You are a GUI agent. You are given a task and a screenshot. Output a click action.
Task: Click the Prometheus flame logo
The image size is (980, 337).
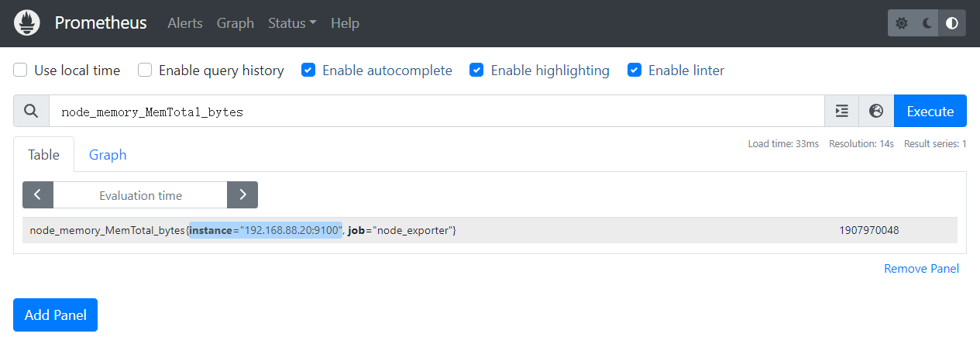tap(26, 23)
